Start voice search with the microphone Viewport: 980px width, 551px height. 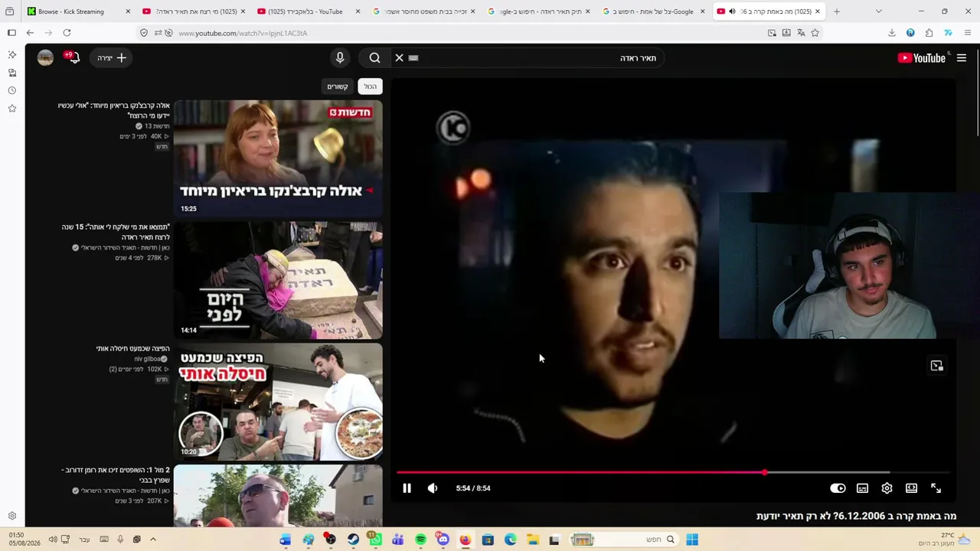pyautogui.click(x=340, y=58)
